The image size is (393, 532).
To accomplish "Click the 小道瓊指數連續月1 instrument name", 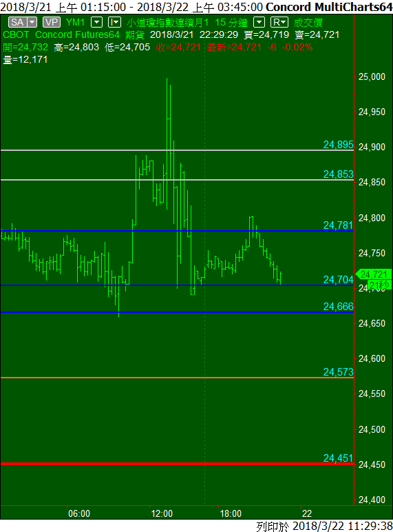I will click(168, 22).
